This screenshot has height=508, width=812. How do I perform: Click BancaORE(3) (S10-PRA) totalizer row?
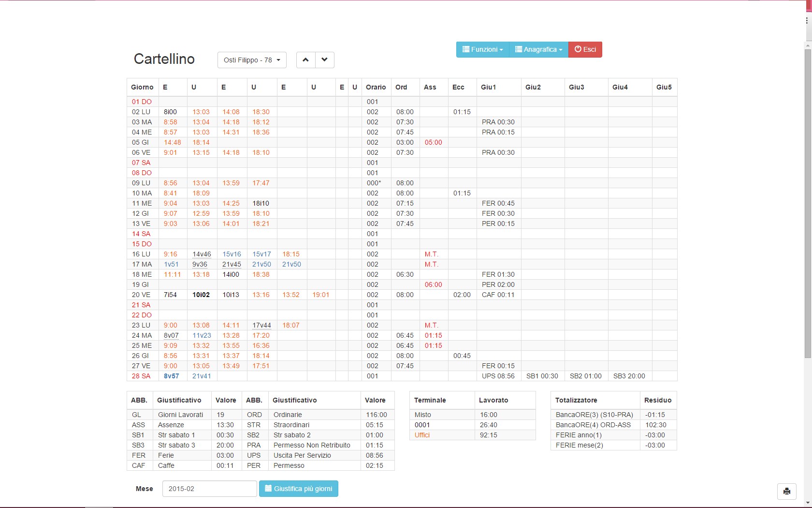pyautogui.click(x=614, y=415)
